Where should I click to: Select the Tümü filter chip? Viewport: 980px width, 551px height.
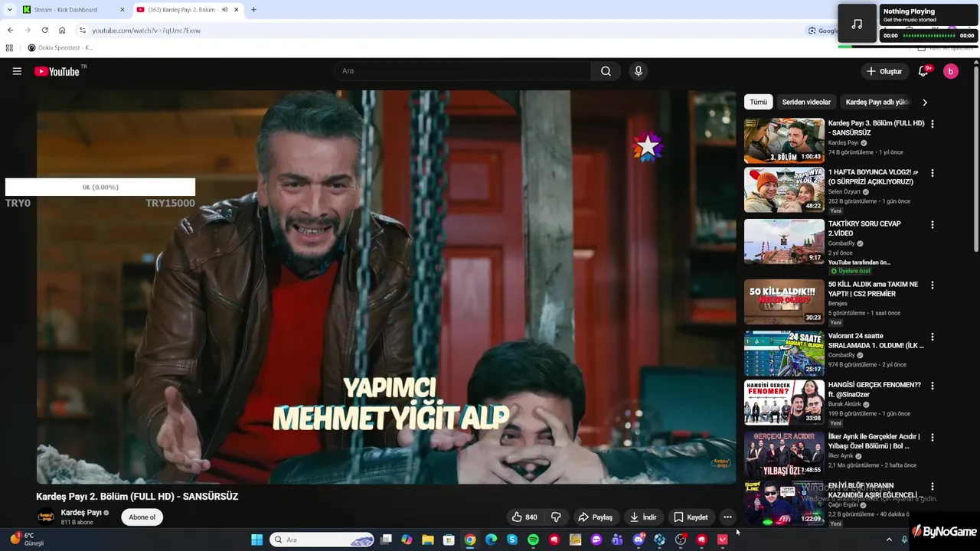click(x=758, y=102)
